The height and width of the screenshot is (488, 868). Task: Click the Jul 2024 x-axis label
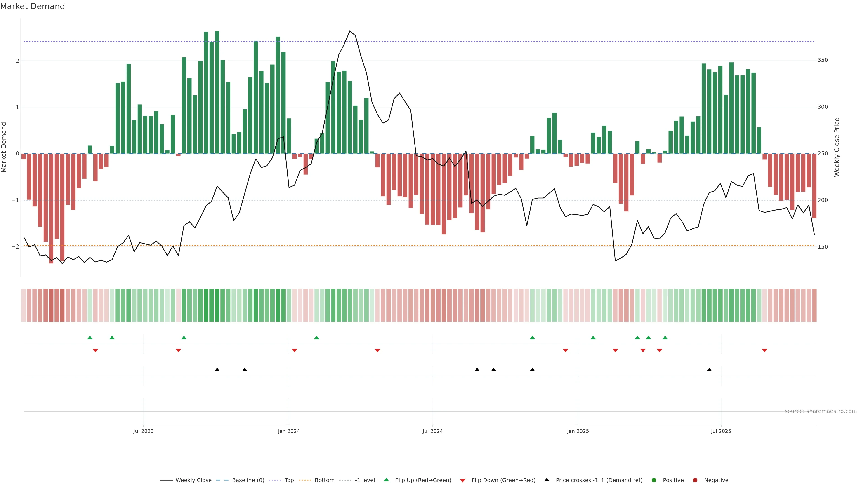click(433, 432)
